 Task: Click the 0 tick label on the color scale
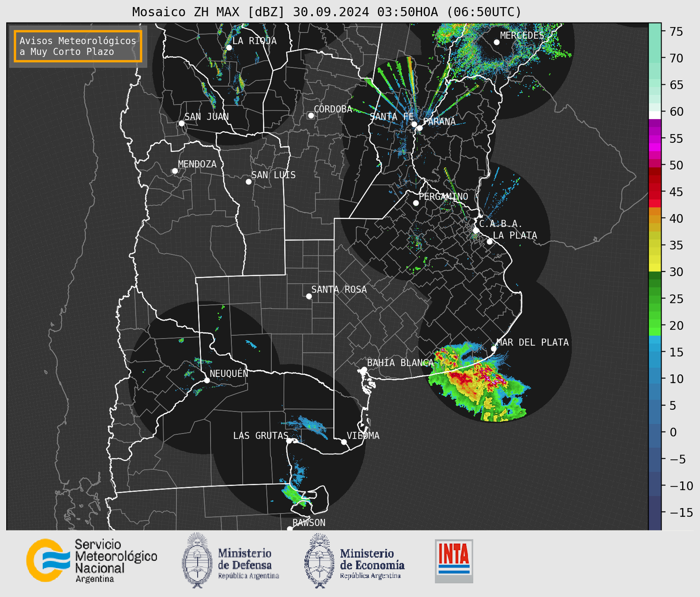pyautogui.click(x=673, y=432)
